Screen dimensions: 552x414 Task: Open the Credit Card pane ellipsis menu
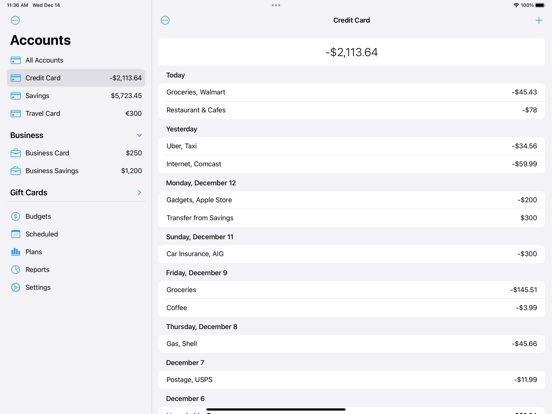click(165, 20)
